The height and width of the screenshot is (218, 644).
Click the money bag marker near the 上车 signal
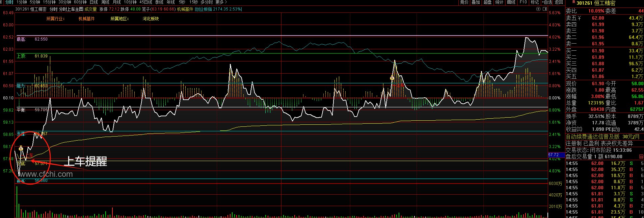pyautogui.click(x=21, y=148)
